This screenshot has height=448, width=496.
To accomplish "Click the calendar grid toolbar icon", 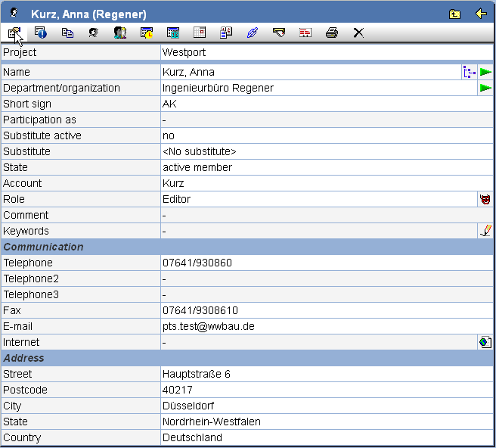I will click(200, 33).
